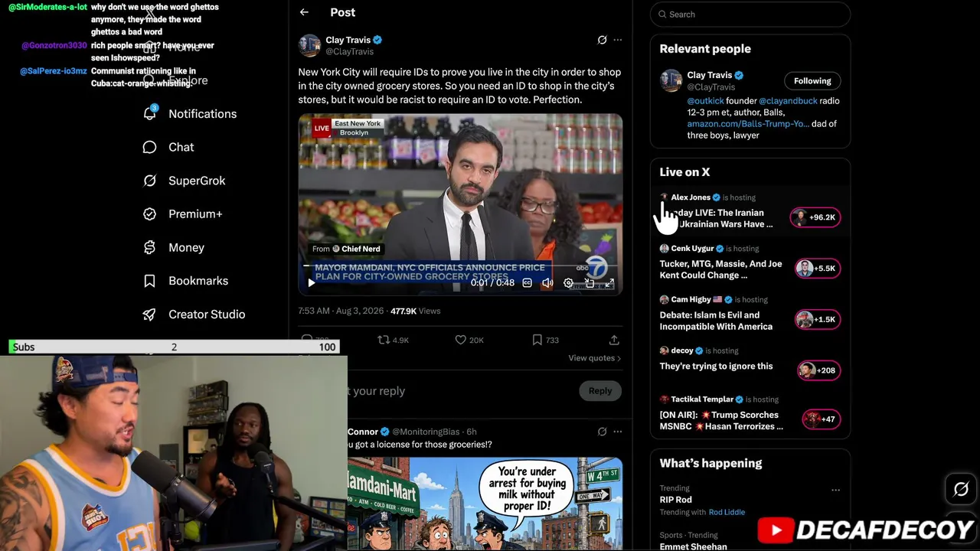Image resolution: width=980 pixels, height=551 pixels.
Task: Go back using the arrow beside Post
Action: 304,12
